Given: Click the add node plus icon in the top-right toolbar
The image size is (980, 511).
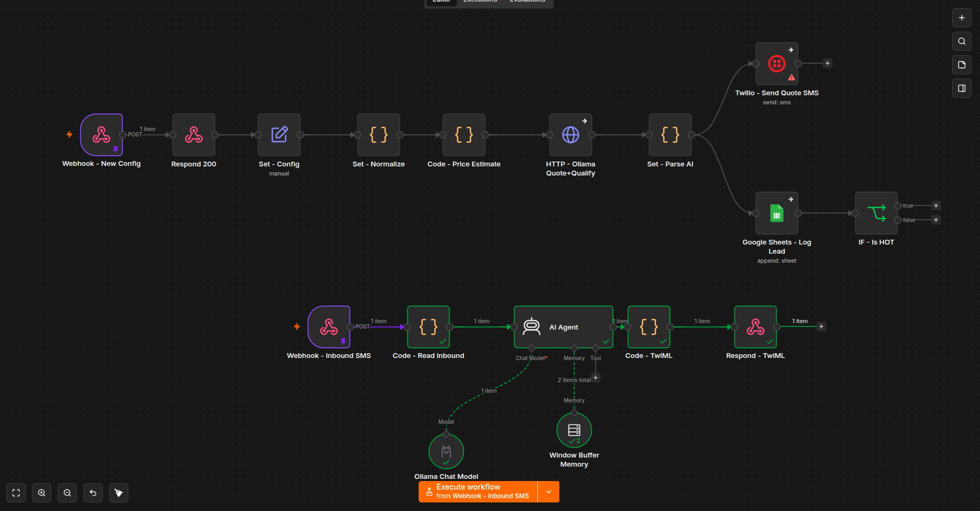Looking at the screenshot, I should (962, 18).
